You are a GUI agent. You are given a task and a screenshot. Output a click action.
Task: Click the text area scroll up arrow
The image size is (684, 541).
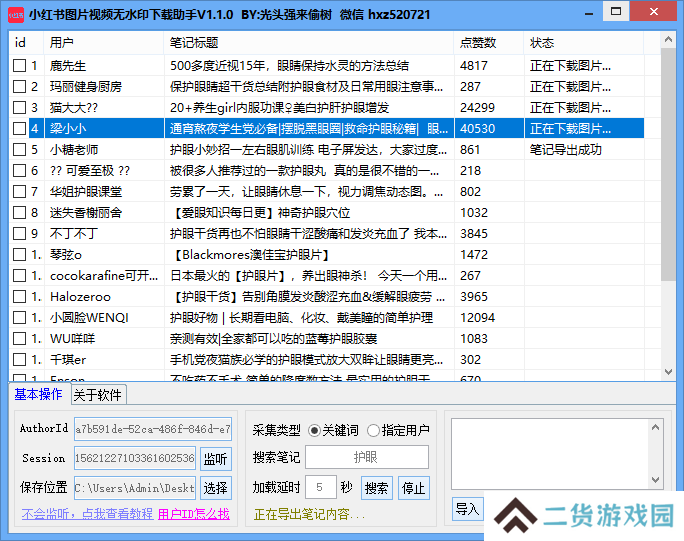click(655, 427)
